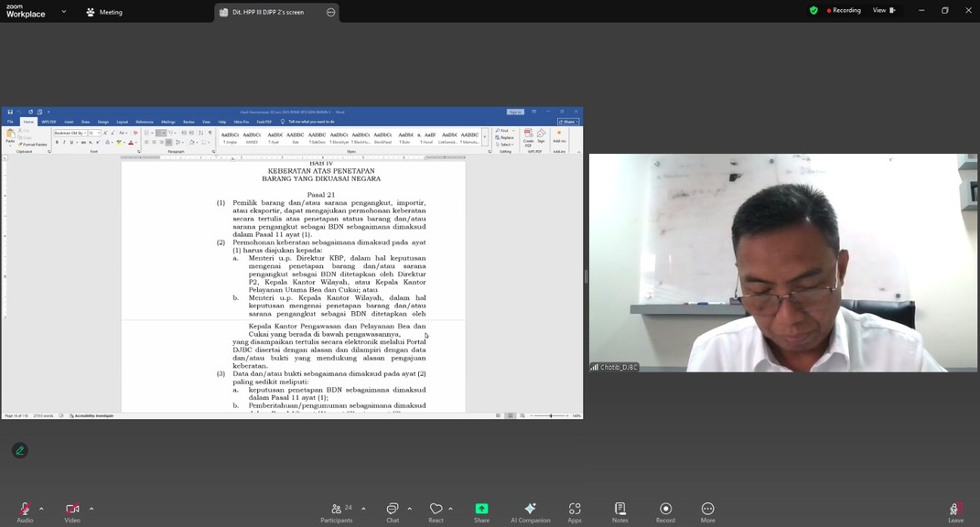The image size is (980, 527).
Task: Open the Chat panel
Action: (x=393, y=512)
